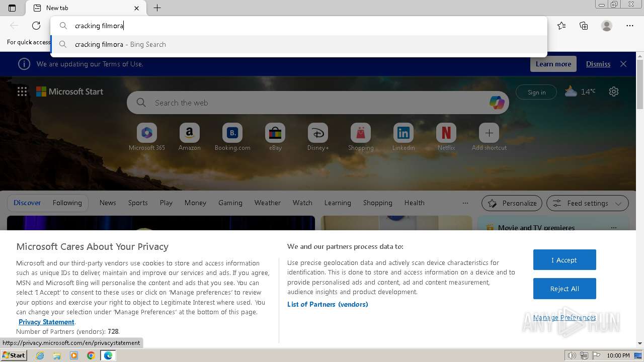
Task: Open the Privacy Statement link
Action: (46, 322)
